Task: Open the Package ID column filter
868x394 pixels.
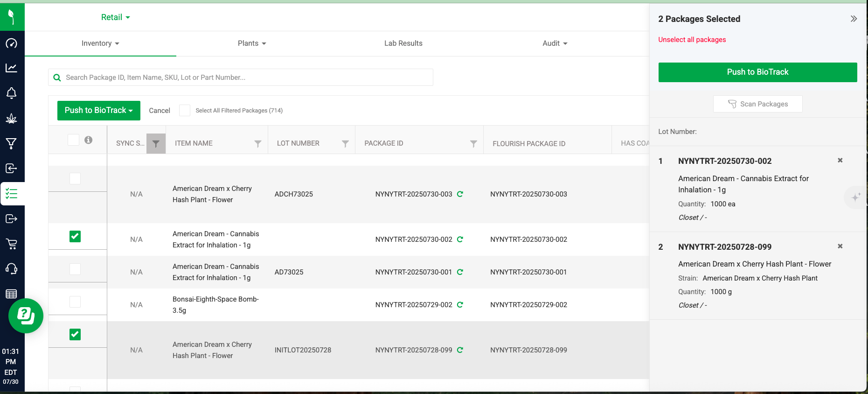Action: click(x=473, y=144)
